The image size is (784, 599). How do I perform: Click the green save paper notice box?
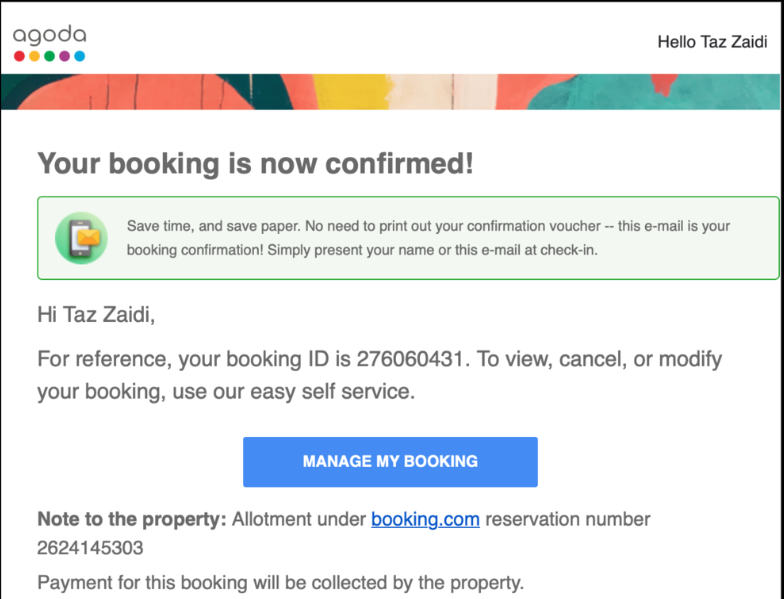coord(408,238)
